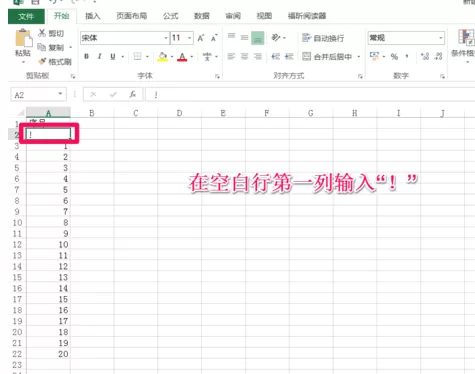Open the font size 11 dropdown
This screenshot has width=475, height=374.
coord(190,38)
